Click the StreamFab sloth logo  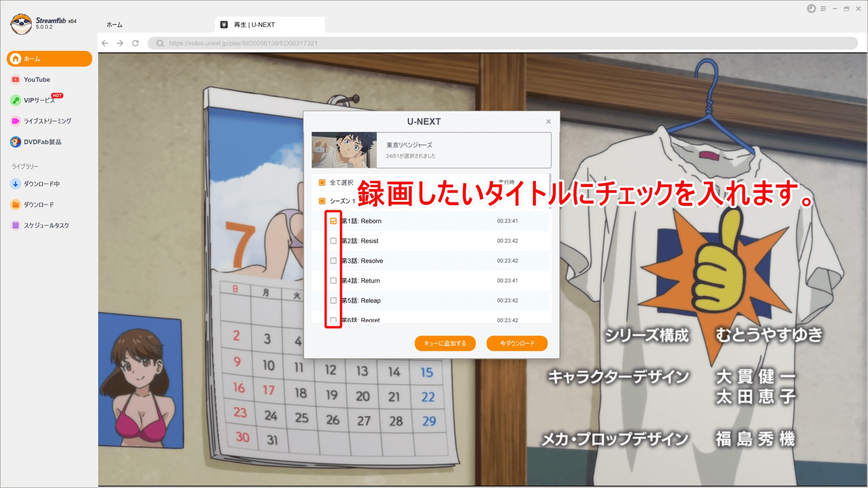[x=21, y=24]
